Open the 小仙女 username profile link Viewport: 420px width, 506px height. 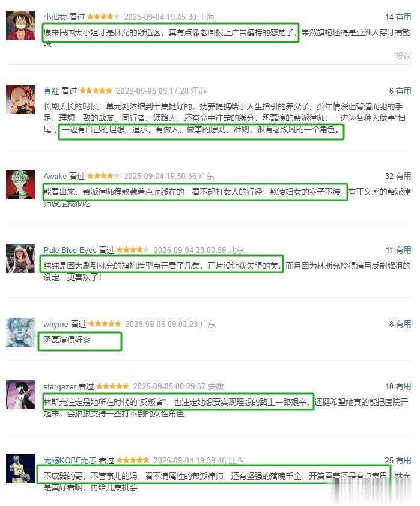pos(55,17)
